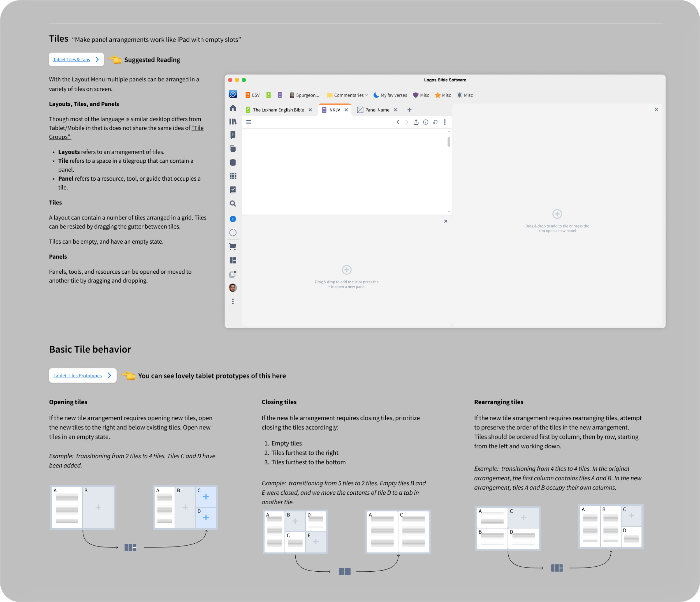Select the Panel Name tab

coord(377,110)
